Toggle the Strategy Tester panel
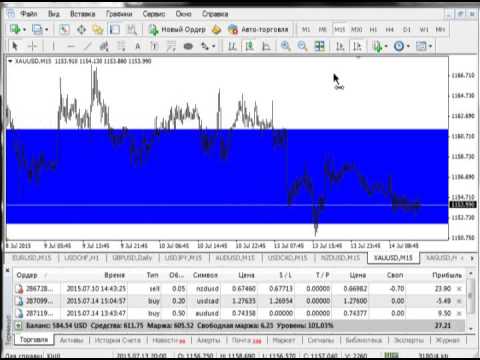The height and width of the screenshot is (360, 480). [132, 29]
